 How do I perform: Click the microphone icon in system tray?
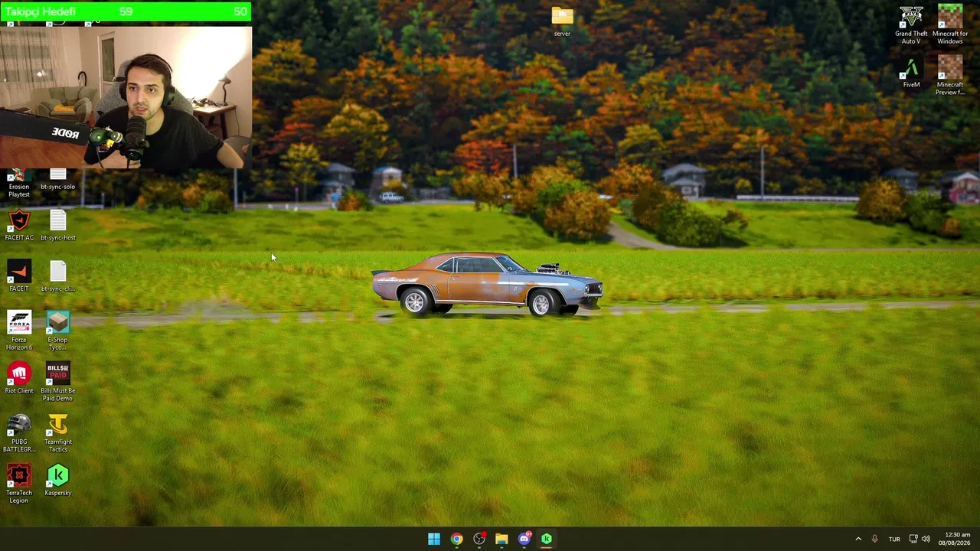[874, 539]
